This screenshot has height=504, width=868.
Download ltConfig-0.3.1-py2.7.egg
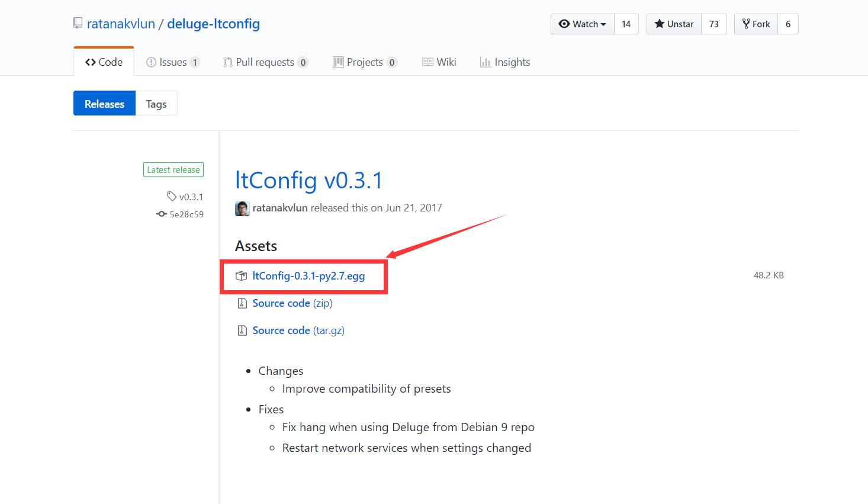pyautogui.click(x=308, y=276)
